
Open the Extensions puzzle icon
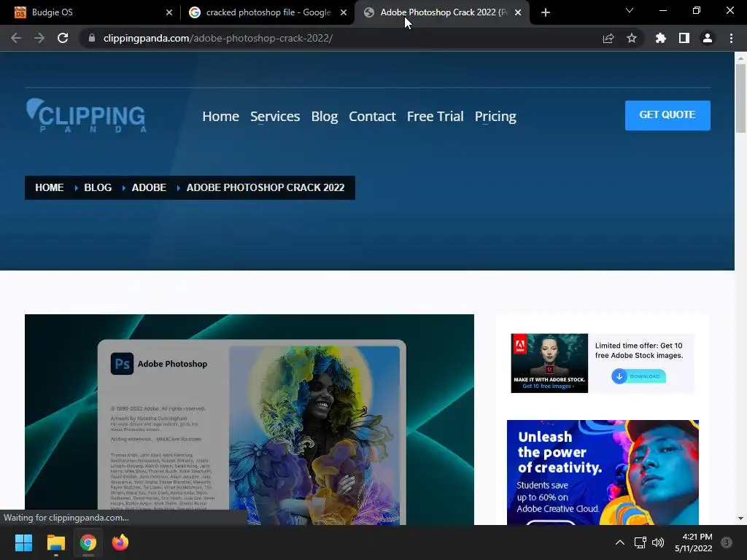coord(660,38)
